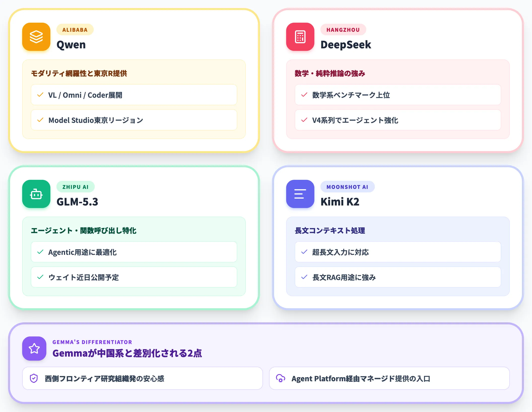Click checkmark next to VL / Omni / Coder展開
Screen dimensions: 532x412
pos(40,95)
